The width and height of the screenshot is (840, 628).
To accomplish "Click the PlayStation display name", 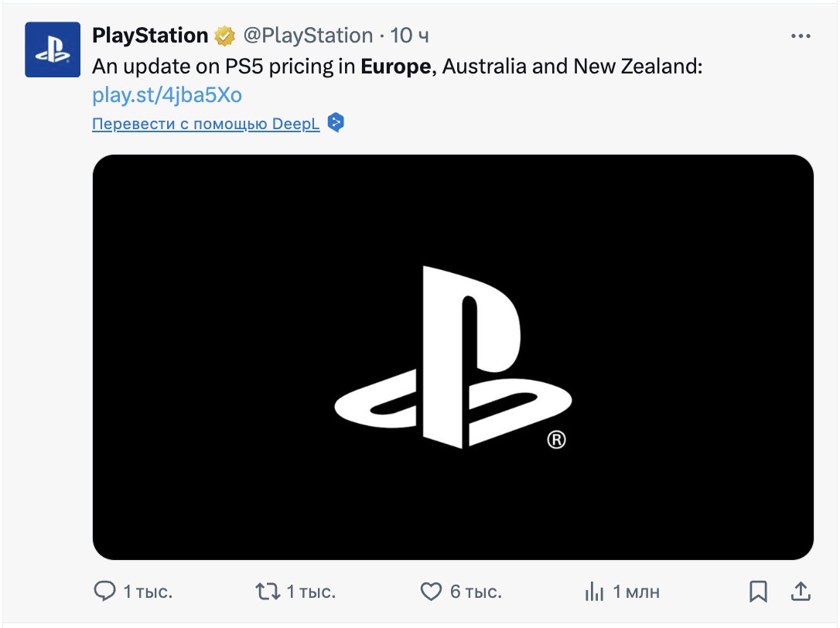I will click(150, 36).
